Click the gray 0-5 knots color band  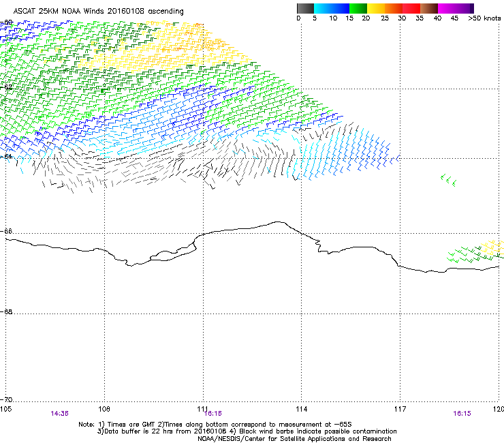click(305, 8)
